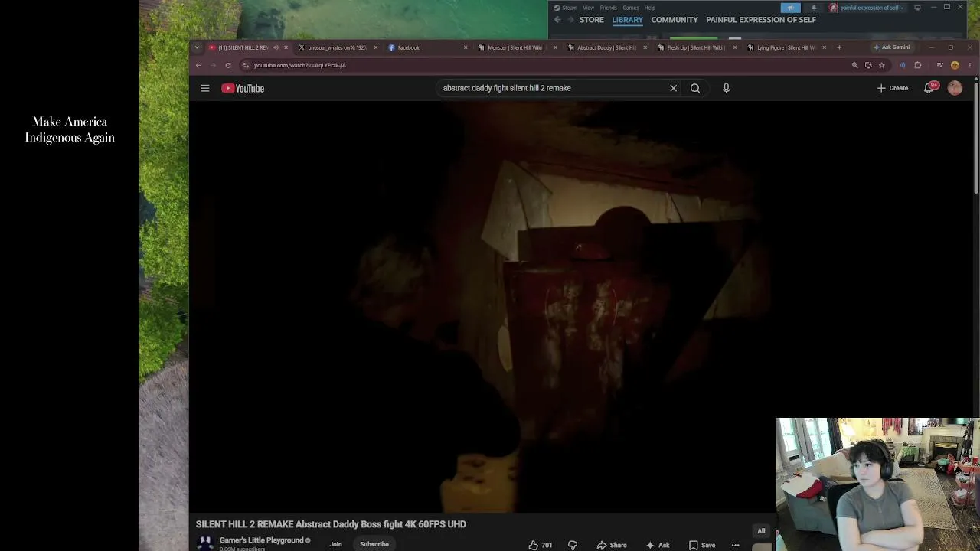Click the Ask Gemini button in Chrome
This screenshot has height=551, width=980.
[x=892, y=47]
